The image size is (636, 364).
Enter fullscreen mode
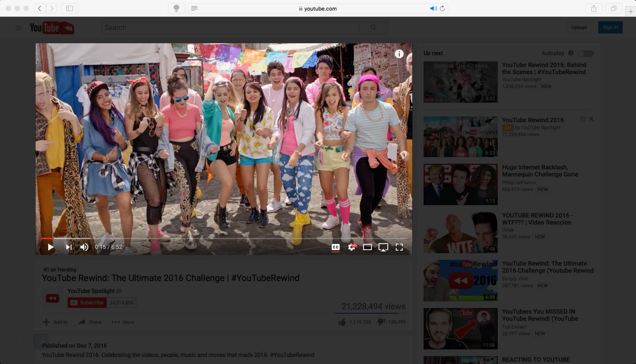pyautogui.click(x=399, y=247)
